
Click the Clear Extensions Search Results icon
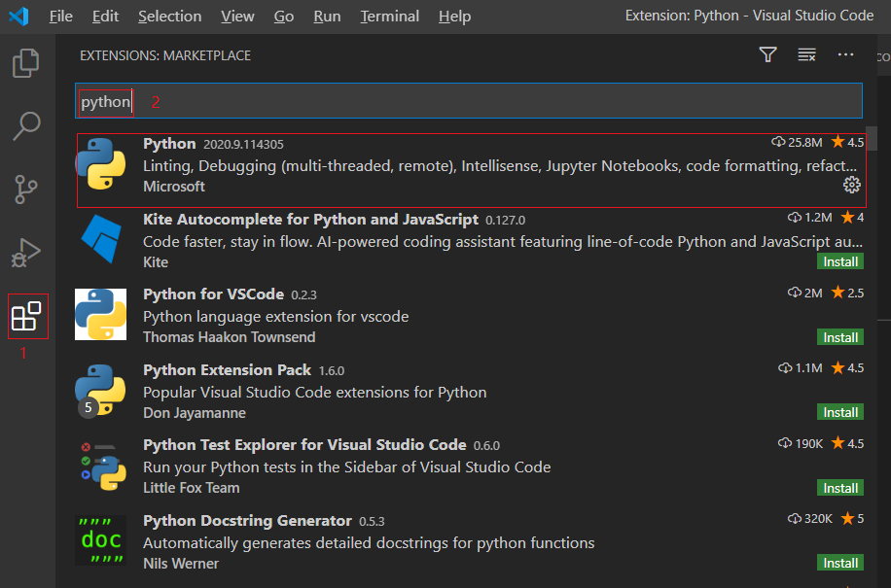pyautogui.click(x=806, y=55)
